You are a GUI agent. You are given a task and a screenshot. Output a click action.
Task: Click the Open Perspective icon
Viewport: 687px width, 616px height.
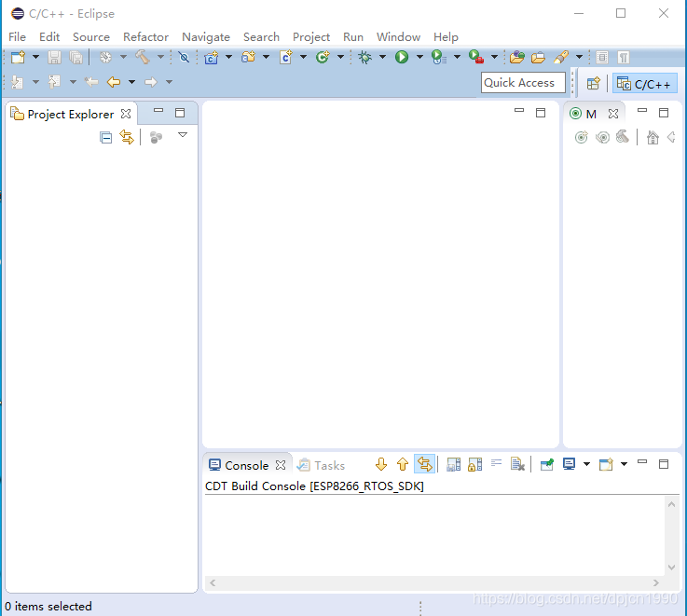tap(593, 83)
